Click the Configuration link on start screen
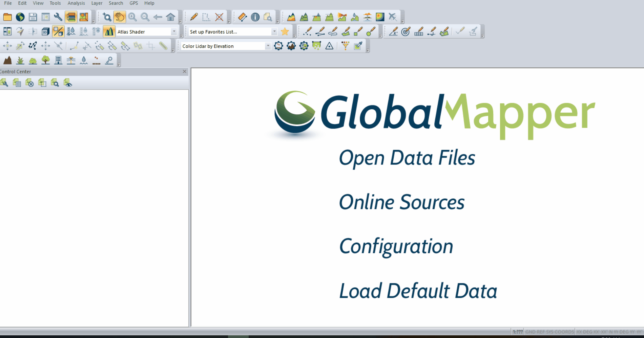 (x=396, y=246)
